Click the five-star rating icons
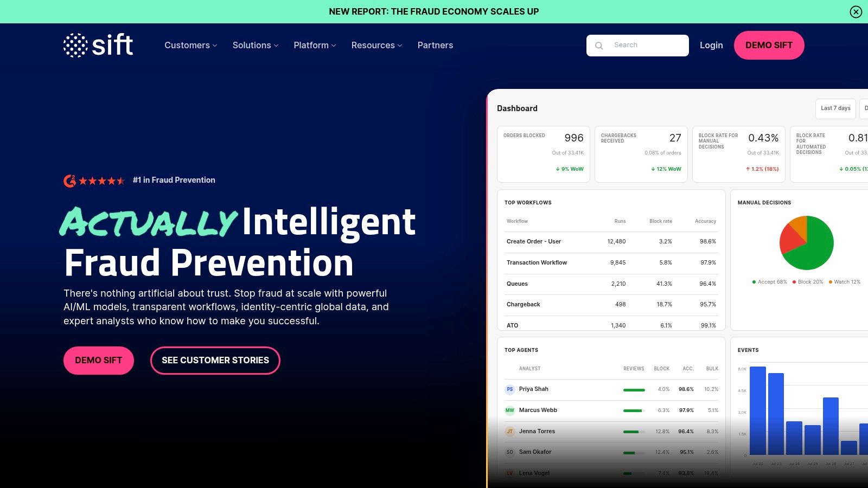 click(101, 181)
